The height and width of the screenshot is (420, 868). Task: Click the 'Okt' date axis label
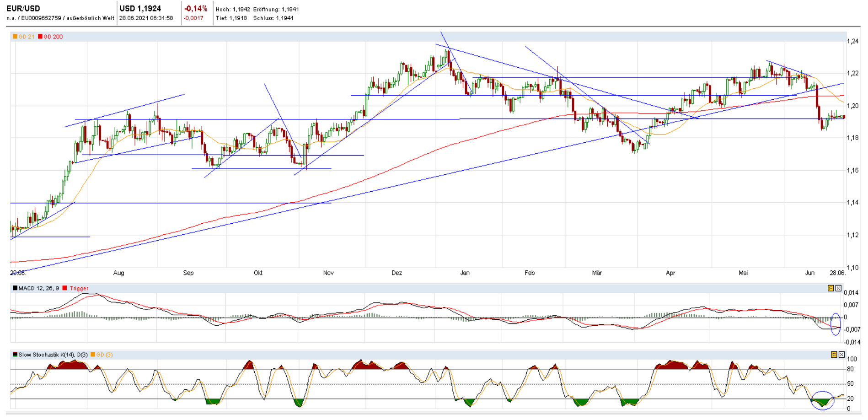258,273
